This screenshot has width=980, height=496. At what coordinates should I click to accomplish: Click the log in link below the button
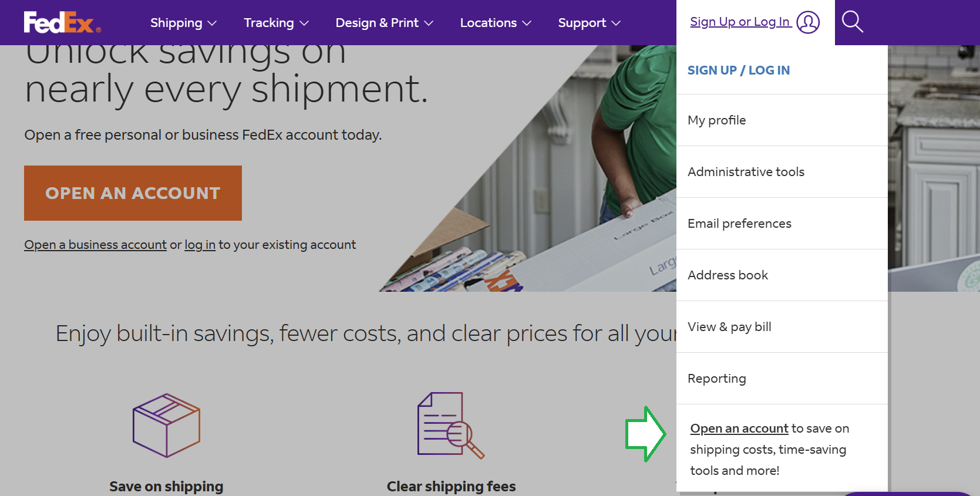[199, 244]
